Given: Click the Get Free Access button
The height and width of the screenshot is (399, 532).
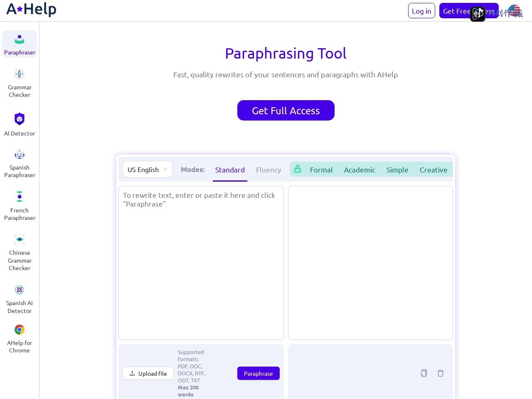Looking at the screenshot, I should coord(469,11).
